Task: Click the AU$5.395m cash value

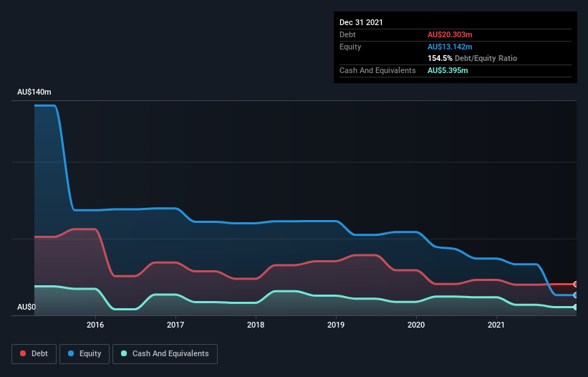Action: click(x=448, y=70)
